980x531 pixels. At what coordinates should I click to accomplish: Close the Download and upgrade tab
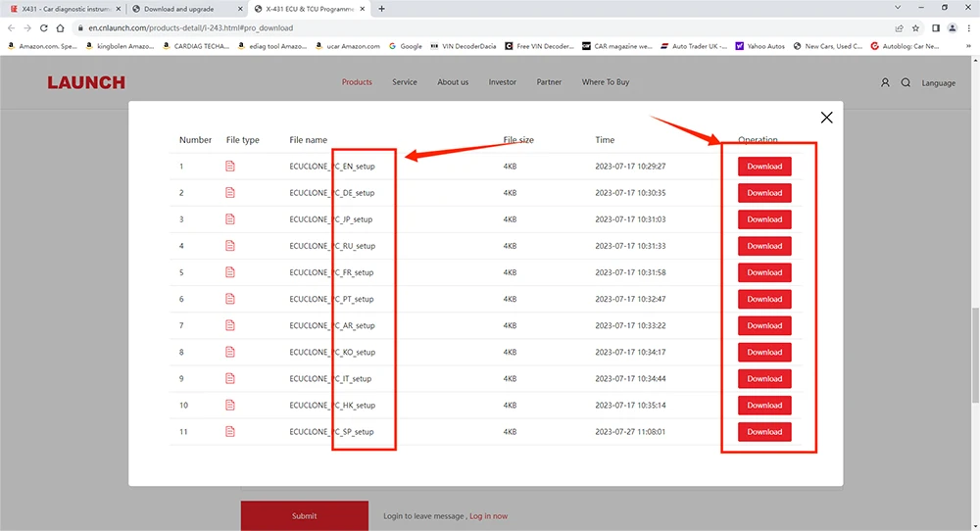click(x=240, y=9)
